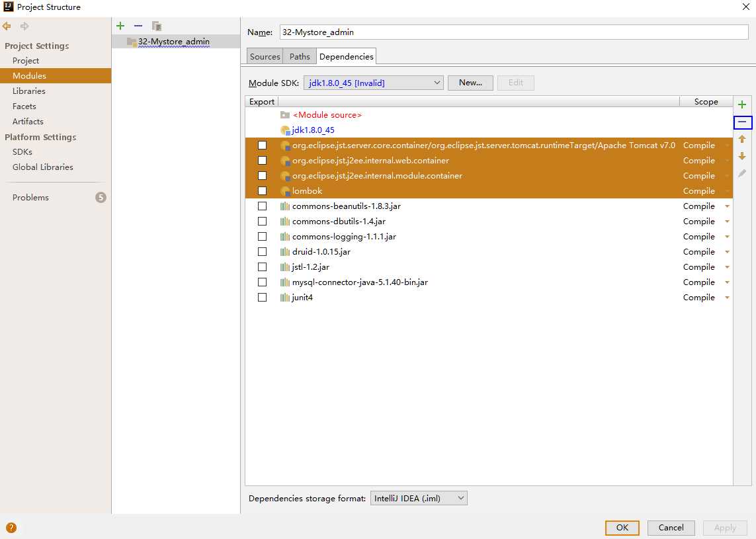Enable export for commons-dbutils-1.4.jar
Image resolution: width=756 pixels, height=539 pixels.
[263, 222]
